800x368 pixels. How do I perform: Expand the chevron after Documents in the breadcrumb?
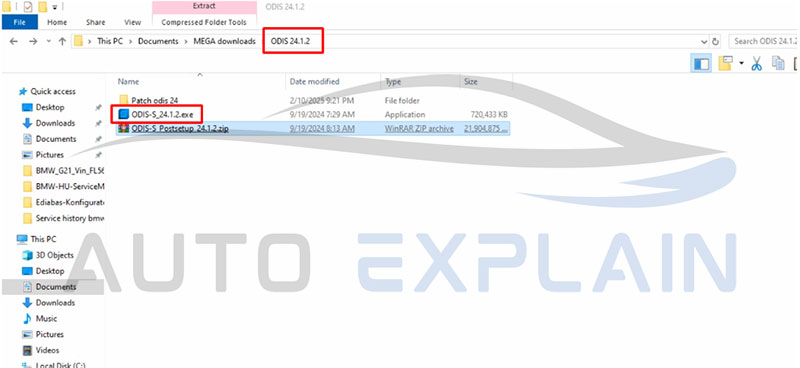[186, 41]
